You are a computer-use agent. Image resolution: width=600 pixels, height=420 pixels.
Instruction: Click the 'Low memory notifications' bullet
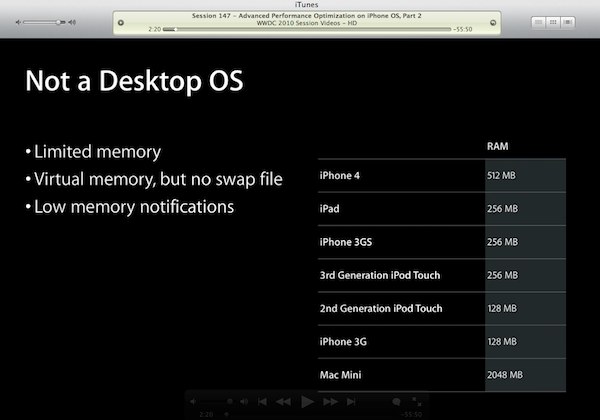(134, 207)
